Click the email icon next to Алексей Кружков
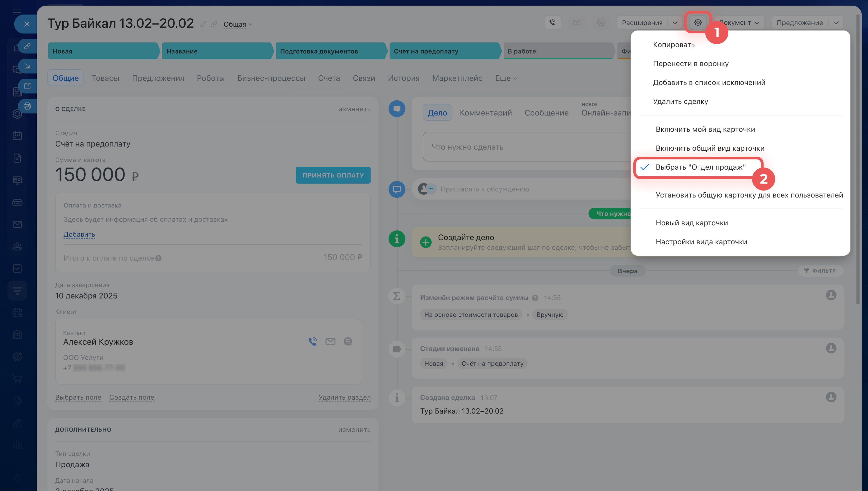The height and width of the screenshot is (491, 868). [330, 341]
